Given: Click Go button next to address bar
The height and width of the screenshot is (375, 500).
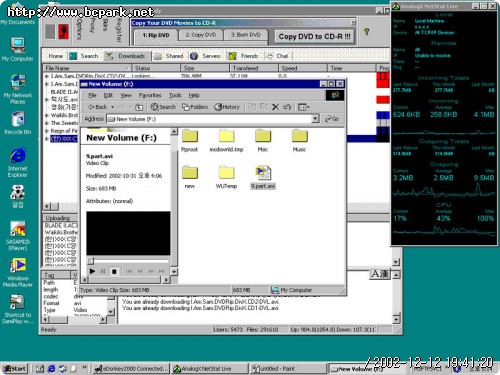Looking at the screenshot, I should tap(332, 119).
